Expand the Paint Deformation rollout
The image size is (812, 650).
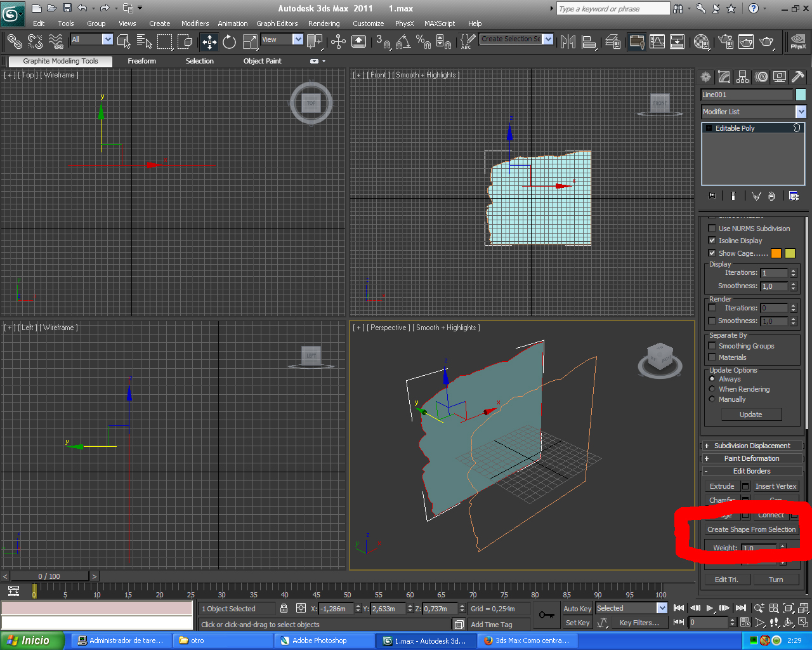click(752, 458)
